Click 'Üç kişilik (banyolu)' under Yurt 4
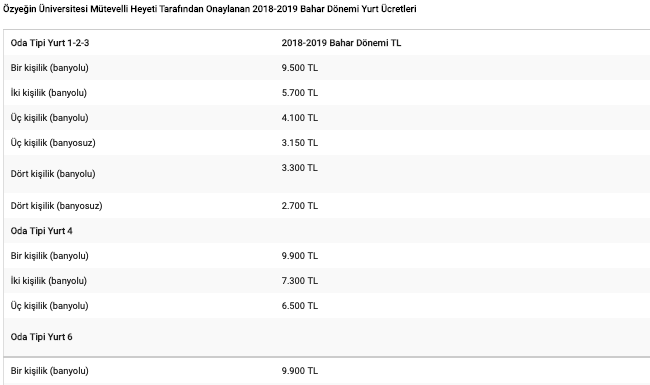The height and width of the screenshot is (385, 650). (50, 306)
